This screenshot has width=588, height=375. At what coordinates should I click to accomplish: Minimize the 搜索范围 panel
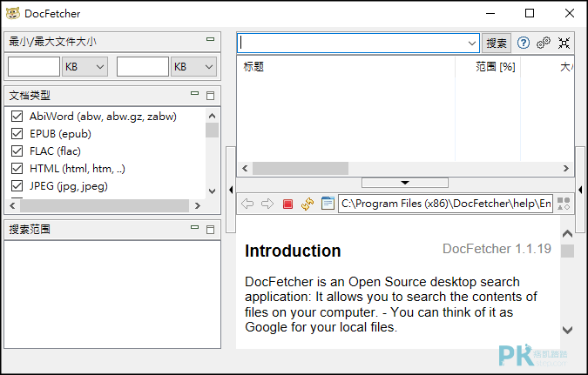194,227
